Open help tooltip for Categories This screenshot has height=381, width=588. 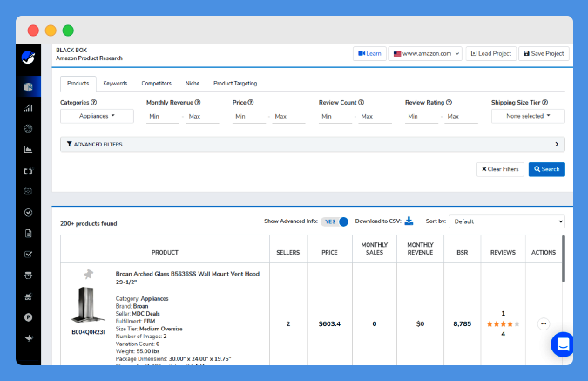click(94, 103)
